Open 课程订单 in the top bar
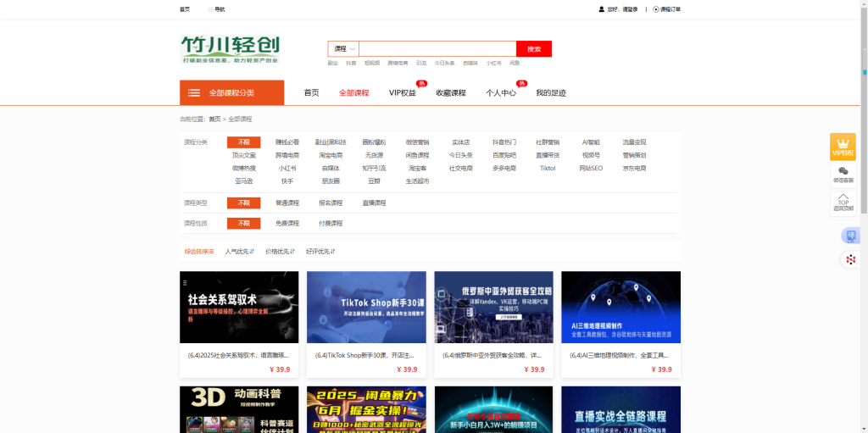 667,9
